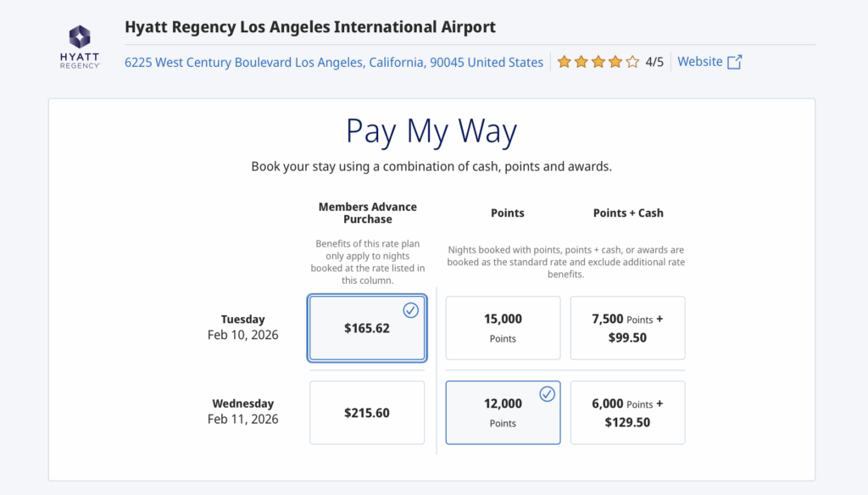Click the first gold rating star
868x495 pixels.
(x=564, y=62)
